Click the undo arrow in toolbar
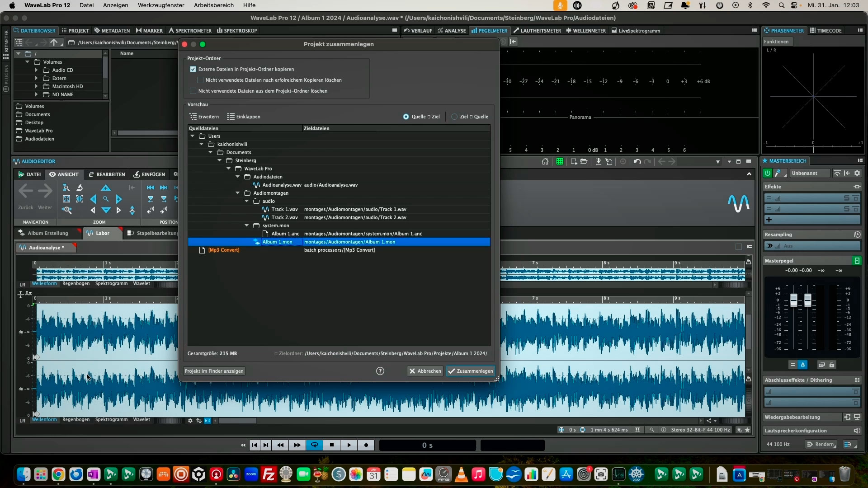The height and width of the screenshot is (488, 868). point(637,161)
